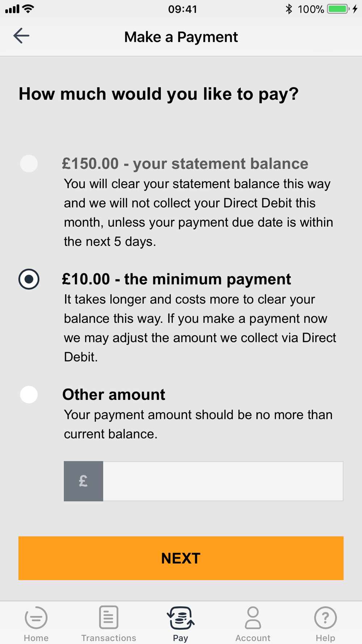Screen dimensions: 362x644
Task: Select the £150.00 statement balance radio button
Action: click(29, 164)
